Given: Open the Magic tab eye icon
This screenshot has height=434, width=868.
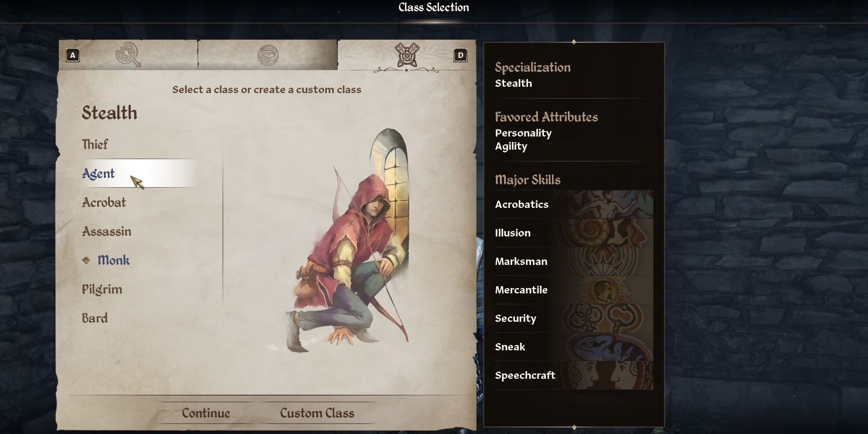Looking at the screenshot, I should [x=268, y=55].
